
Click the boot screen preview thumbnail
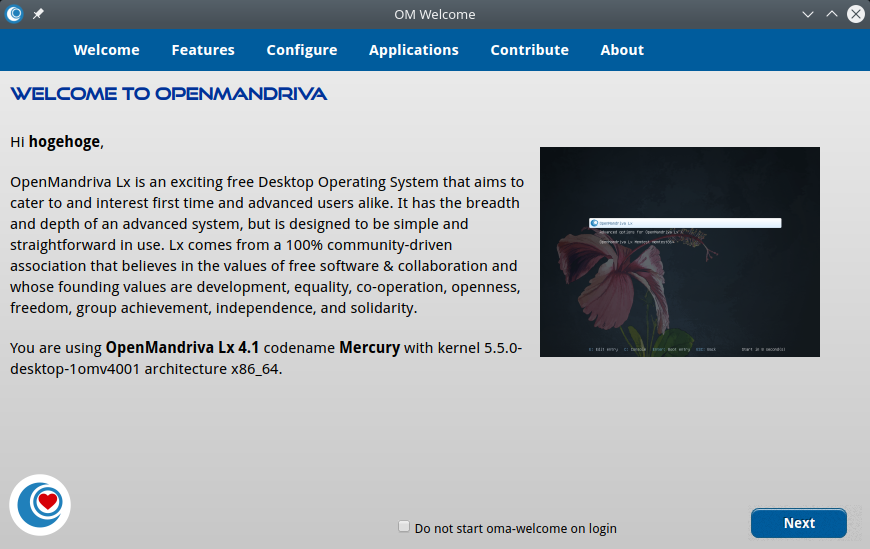click(x=680, y=252)
